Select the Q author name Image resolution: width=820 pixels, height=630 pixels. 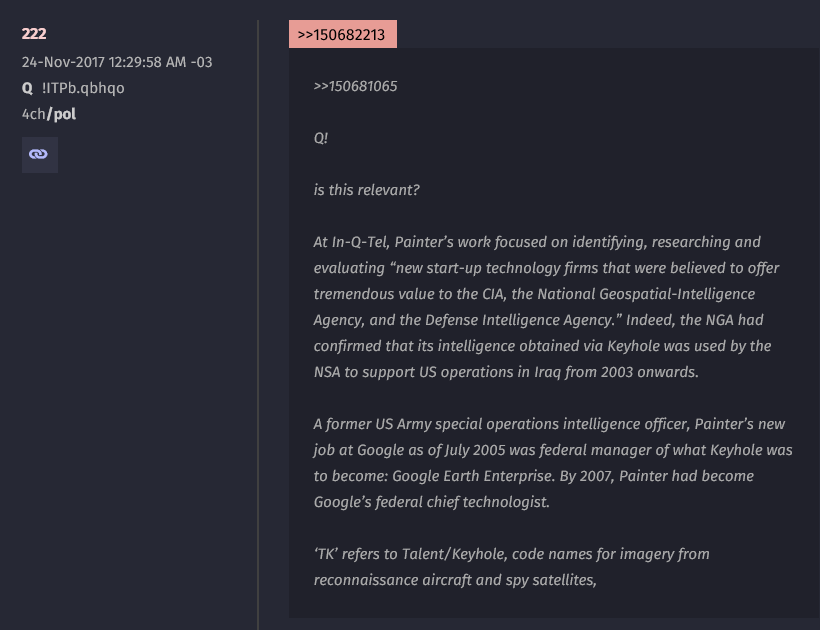pos(27,88)
